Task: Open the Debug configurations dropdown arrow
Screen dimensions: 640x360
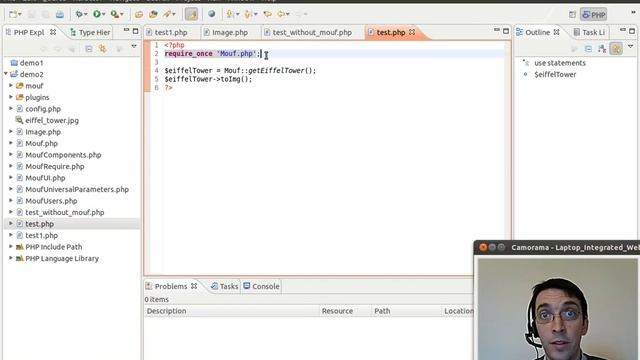Action: [x=86, y=14]
